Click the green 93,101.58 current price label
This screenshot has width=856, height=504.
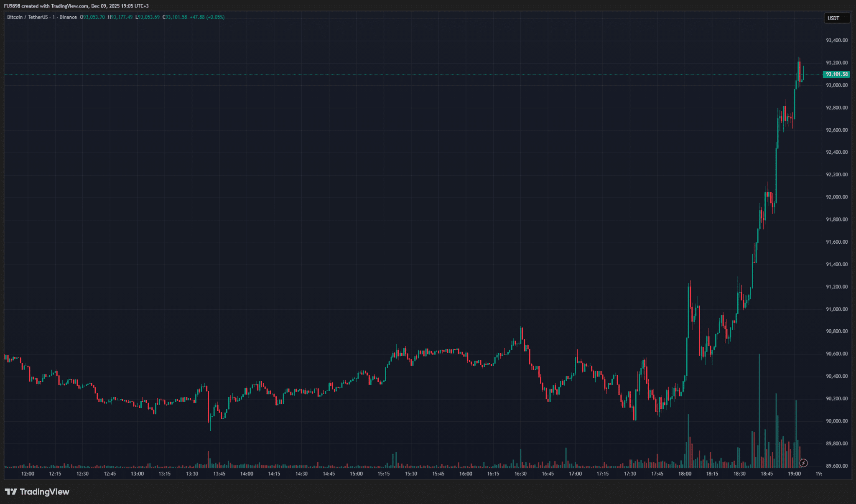click(x=836, y=74)
